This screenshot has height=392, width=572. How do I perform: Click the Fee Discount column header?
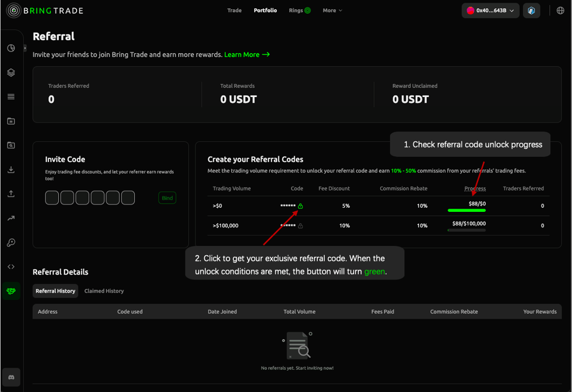pos(334,188)
